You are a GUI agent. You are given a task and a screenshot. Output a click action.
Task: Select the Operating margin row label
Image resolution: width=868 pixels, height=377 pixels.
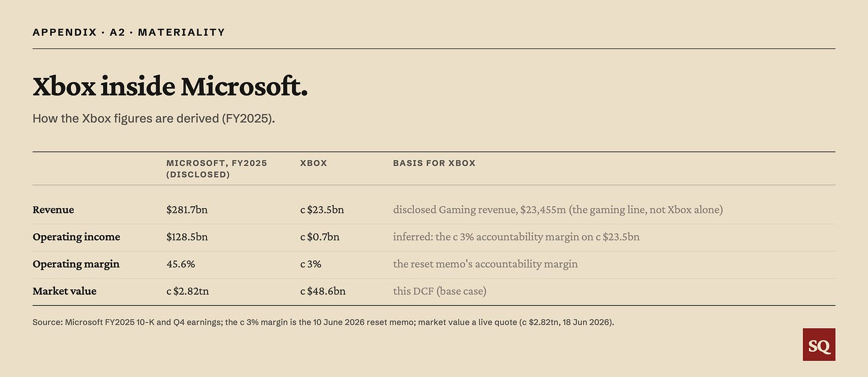click(x=76, y=264)
